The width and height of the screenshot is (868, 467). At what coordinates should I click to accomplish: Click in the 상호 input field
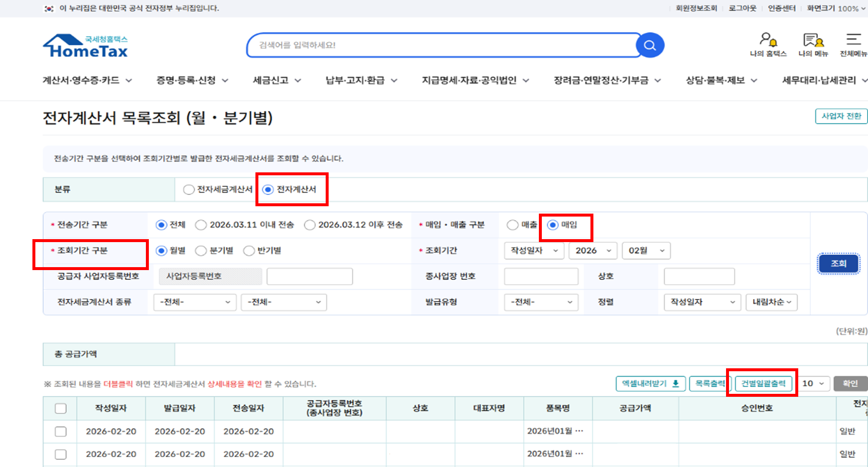point(699,276)
